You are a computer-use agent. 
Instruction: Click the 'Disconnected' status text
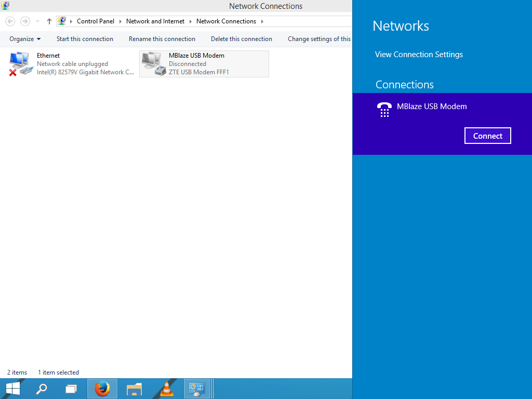187,64
